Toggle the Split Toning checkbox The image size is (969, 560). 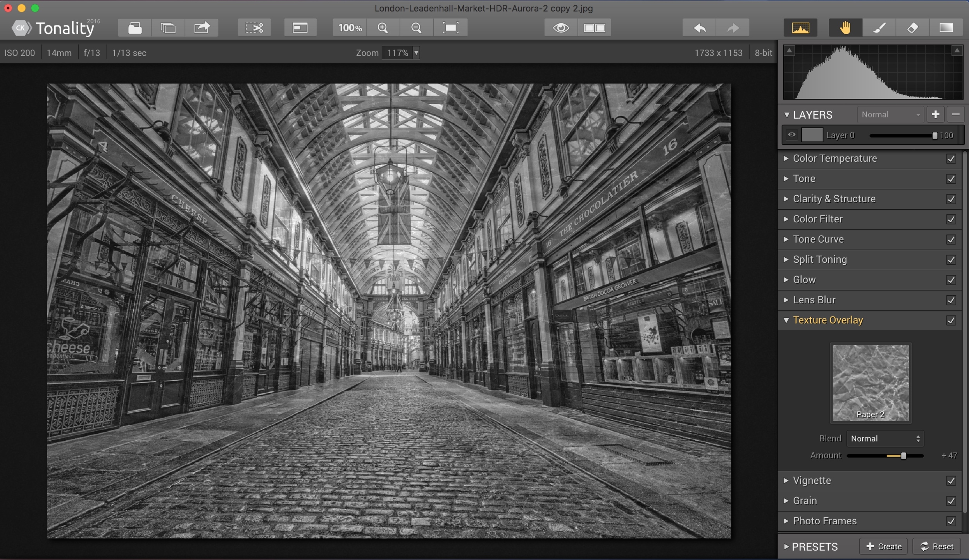(951, 259)
